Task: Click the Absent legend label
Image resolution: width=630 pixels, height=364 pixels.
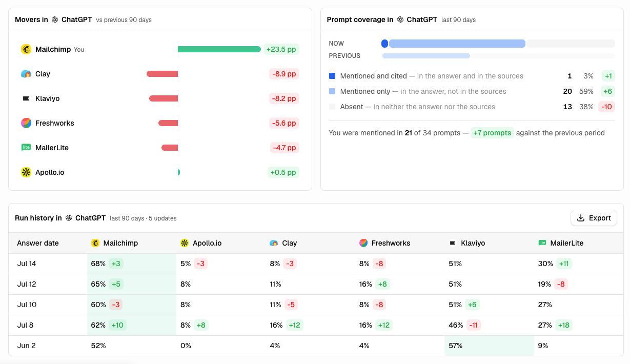Action: [352, 107]
